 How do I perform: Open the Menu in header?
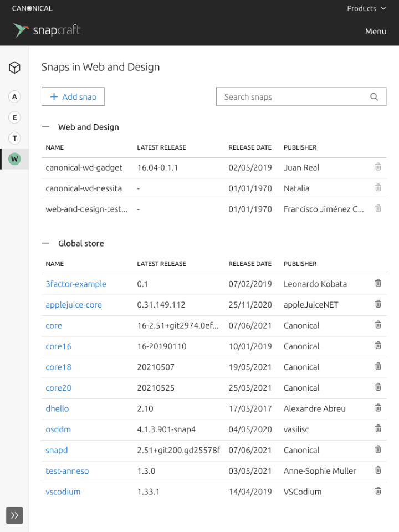[376, 32]
